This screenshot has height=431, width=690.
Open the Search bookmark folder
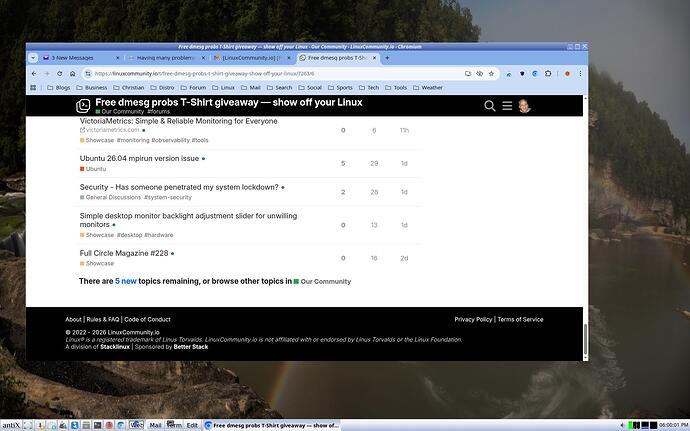point(279,88)
